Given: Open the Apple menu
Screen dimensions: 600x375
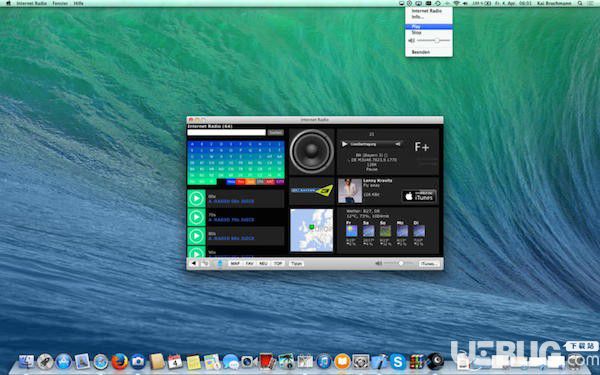Looking at the screenshot, I should [x=8, y=3].
